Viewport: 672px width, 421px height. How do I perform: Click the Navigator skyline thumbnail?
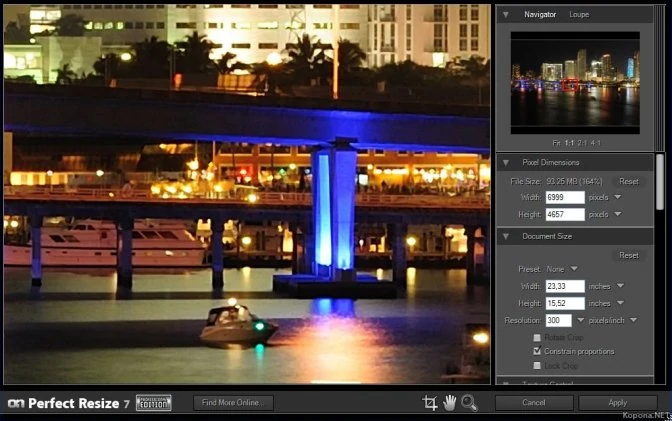pyautogui.click(x=575, y=83)
